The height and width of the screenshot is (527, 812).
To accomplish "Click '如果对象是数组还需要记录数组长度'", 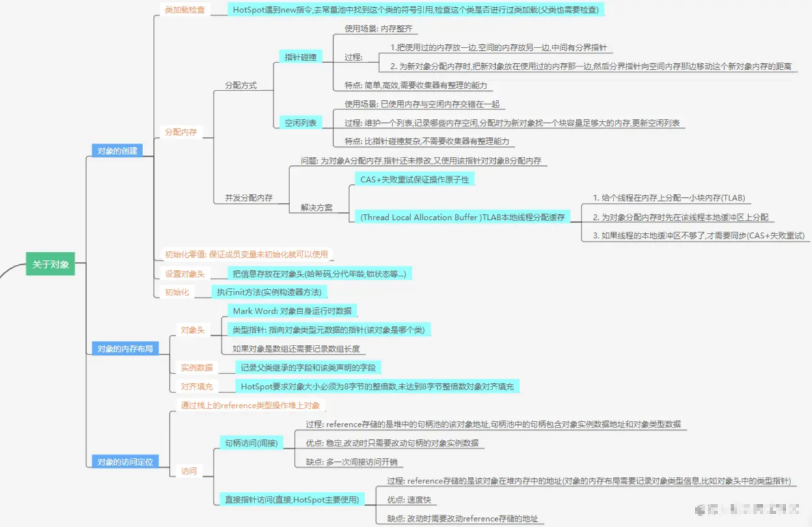I will (x=295, y=349).
